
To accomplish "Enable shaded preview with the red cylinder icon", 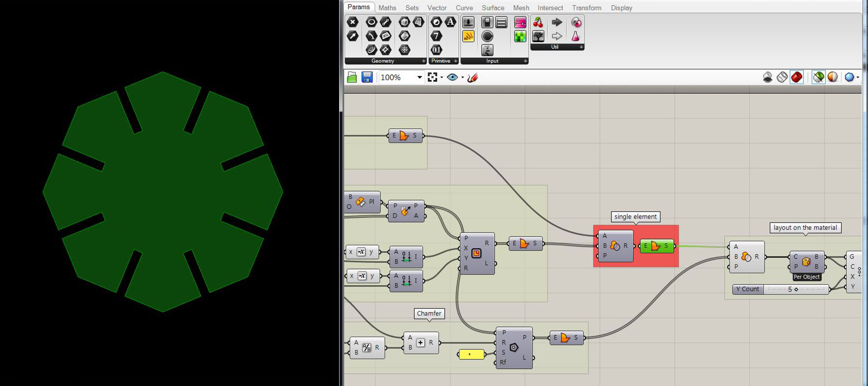I will point(796,77).
